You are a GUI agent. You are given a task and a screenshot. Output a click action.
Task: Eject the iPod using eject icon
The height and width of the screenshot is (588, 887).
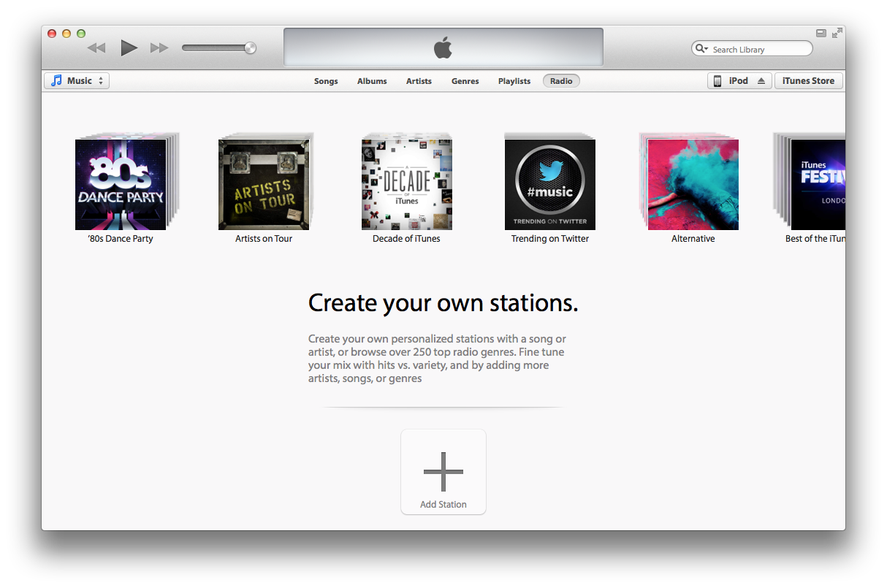761,80
